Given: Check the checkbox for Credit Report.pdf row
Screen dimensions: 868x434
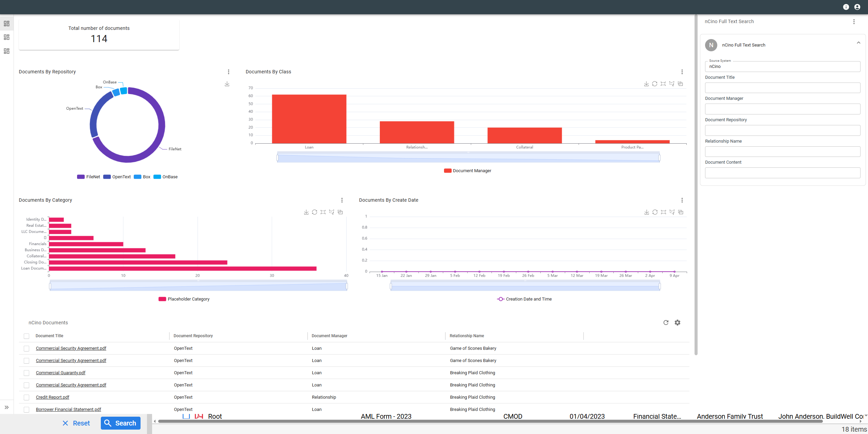Looking at the screenshot, I should [x=26, y=397].
